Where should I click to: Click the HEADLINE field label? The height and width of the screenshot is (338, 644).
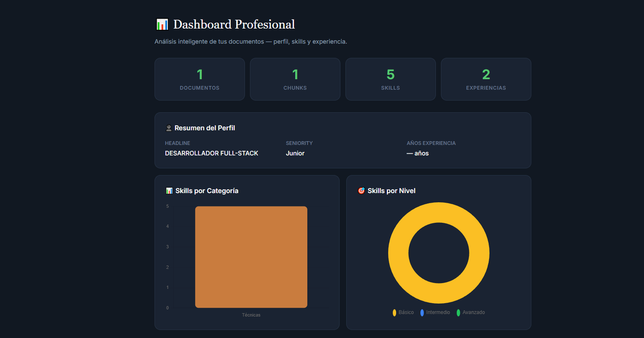click(x=178, y=143)
